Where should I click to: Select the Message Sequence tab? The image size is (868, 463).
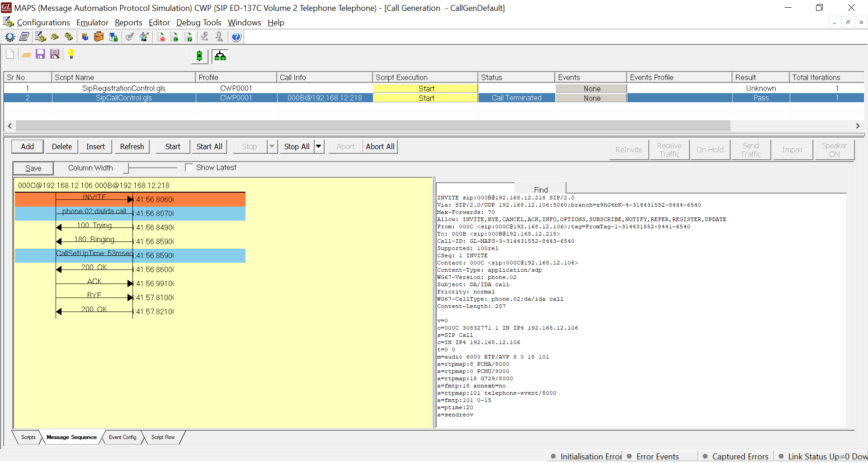(x=71, y=437)
